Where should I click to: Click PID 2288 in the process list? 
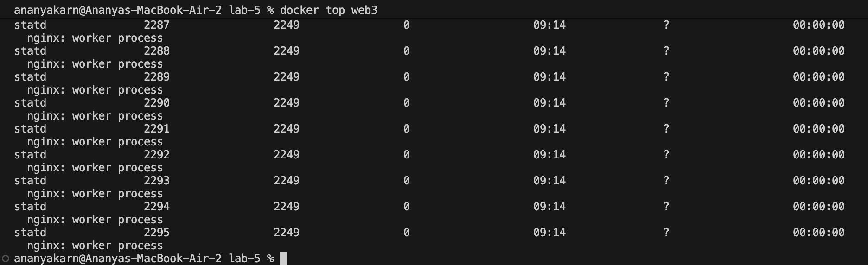(156, 51)
